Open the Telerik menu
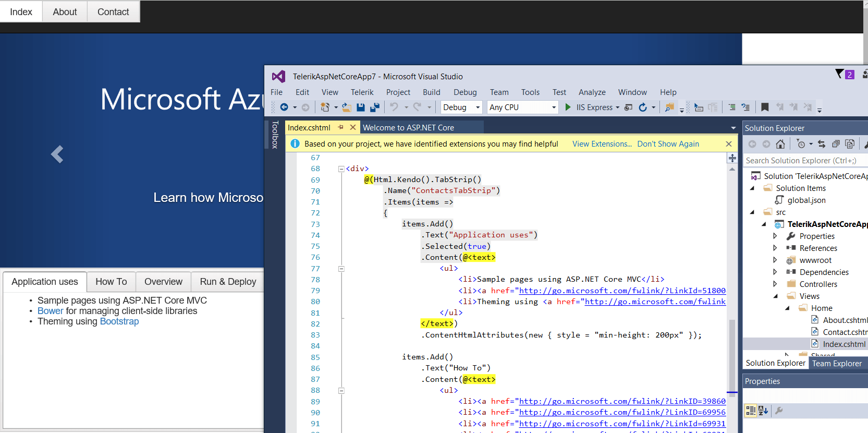Viewport: 868px width, 433px height. 362,92
